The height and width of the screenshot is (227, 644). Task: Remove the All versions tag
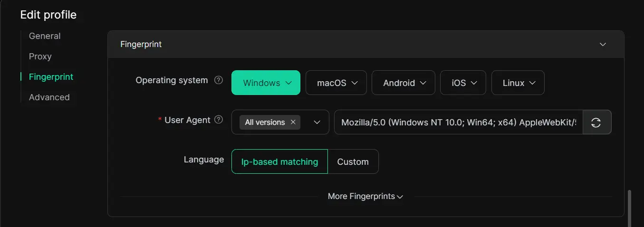pos(293,123)
